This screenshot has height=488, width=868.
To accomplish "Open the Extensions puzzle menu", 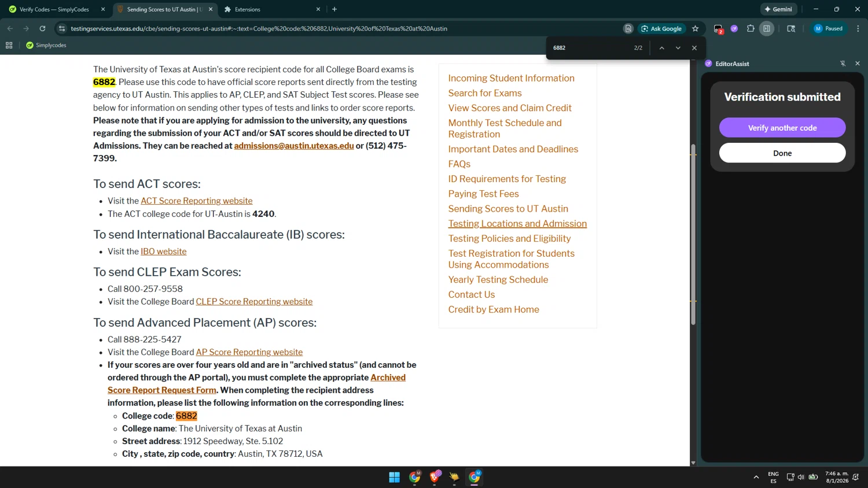I will pyautogui.click(x=751, y=28).
